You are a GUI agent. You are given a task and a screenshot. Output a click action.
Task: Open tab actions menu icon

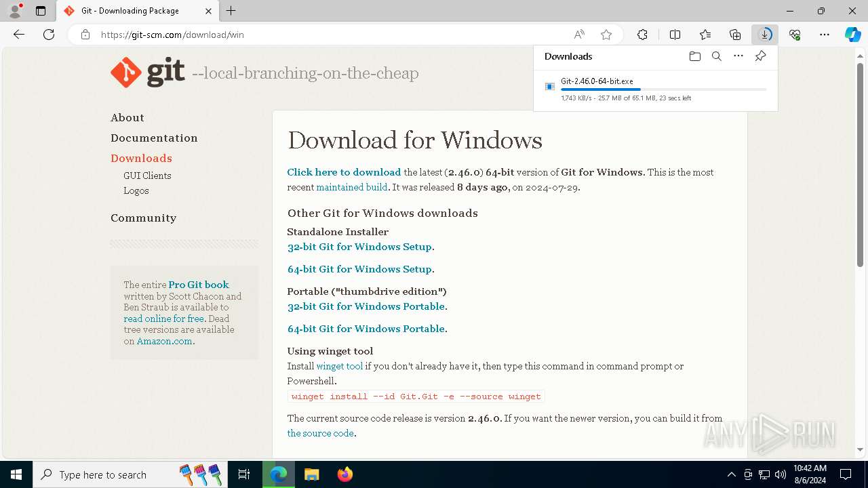(x=41, y=11)
